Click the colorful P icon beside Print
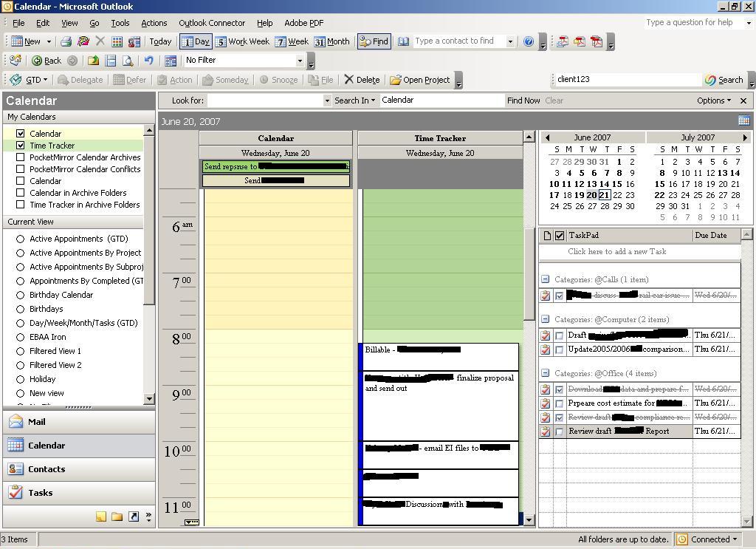756x549 pixels. tap(83, 41)
